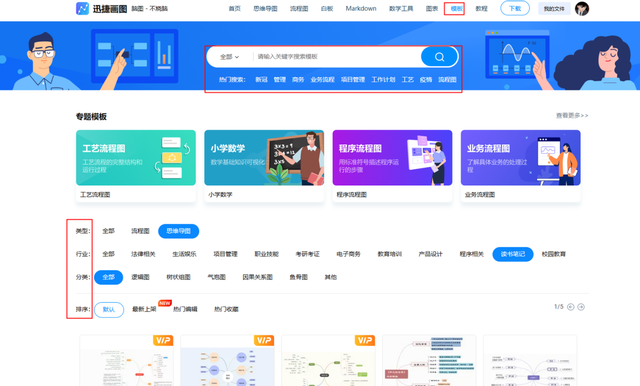The width and height of the screenshot is (640, 386).
Task: Open 白板 in the top navigation
Action: [327, 9]
